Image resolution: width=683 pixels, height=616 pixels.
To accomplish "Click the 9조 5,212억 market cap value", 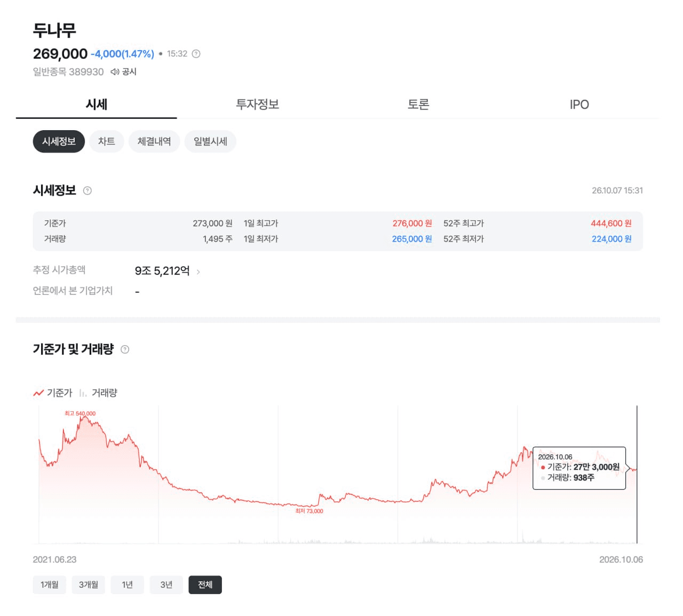I will (162, 271).
